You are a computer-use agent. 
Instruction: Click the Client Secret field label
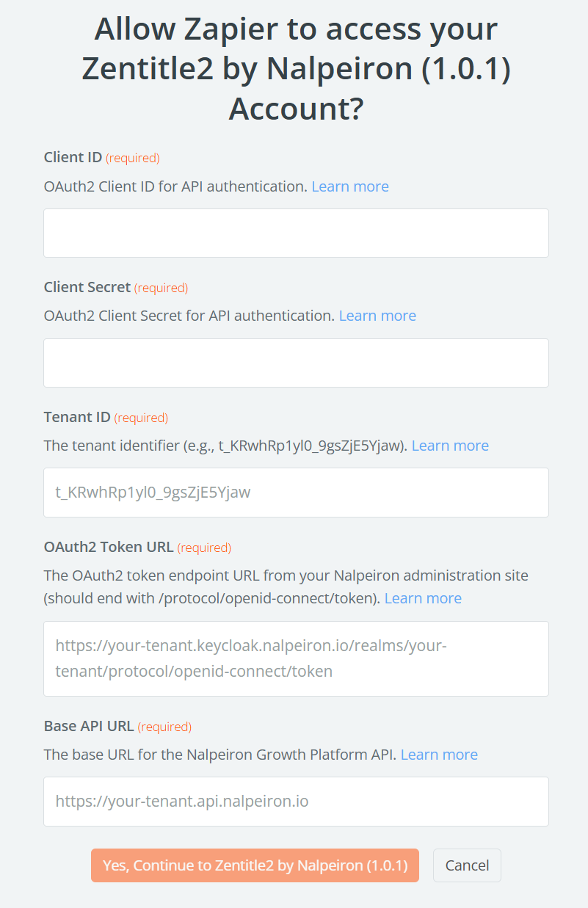click(x=87, y=287)
